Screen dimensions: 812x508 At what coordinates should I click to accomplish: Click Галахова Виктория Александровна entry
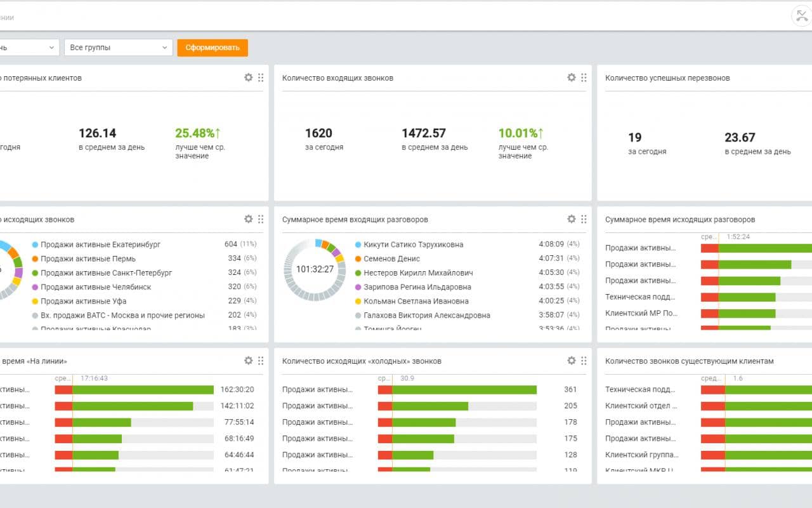427,315
